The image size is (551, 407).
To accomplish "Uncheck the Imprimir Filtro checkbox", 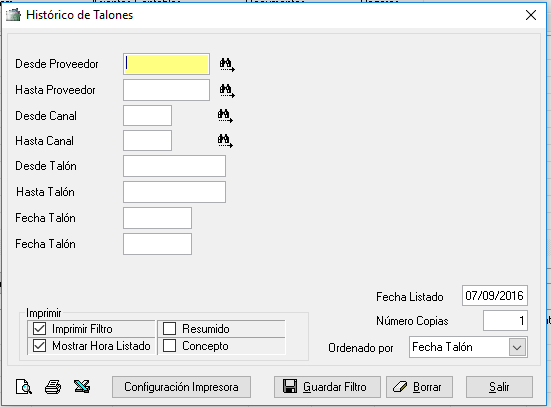I will pyautogui.click(x=39, y=329).
